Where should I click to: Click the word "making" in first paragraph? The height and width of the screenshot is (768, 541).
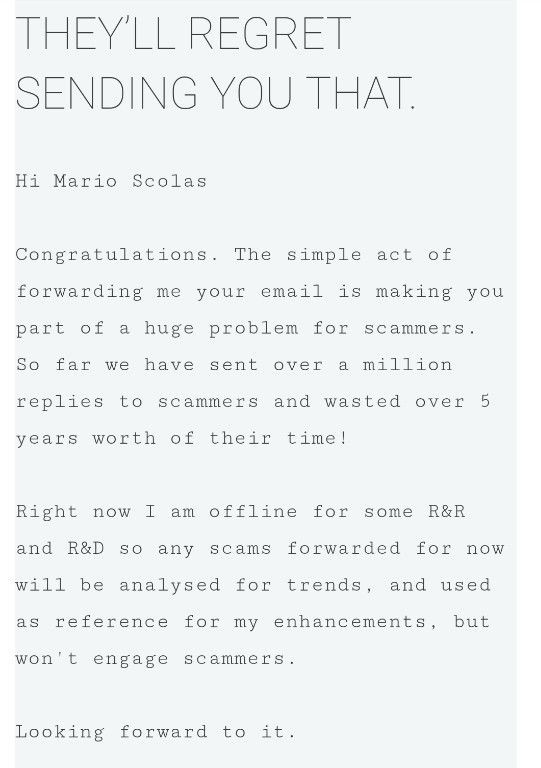point(414,292)
